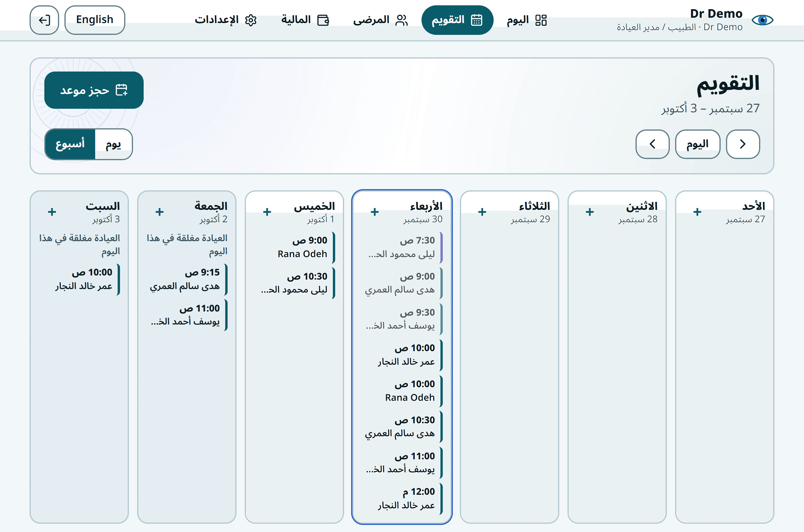
Task: Add appointment plus on الأحد 27 سبتمبر
Action: (x=697, y=212)
